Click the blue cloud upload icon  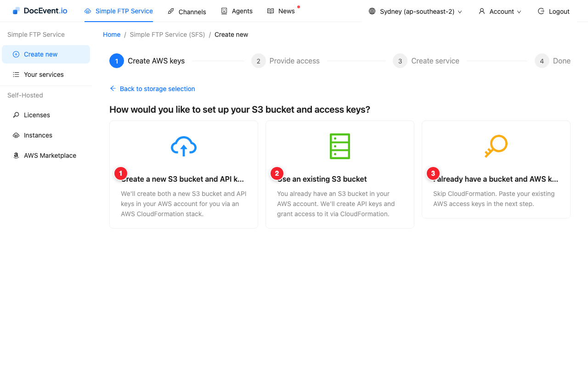tap(184, 146)
